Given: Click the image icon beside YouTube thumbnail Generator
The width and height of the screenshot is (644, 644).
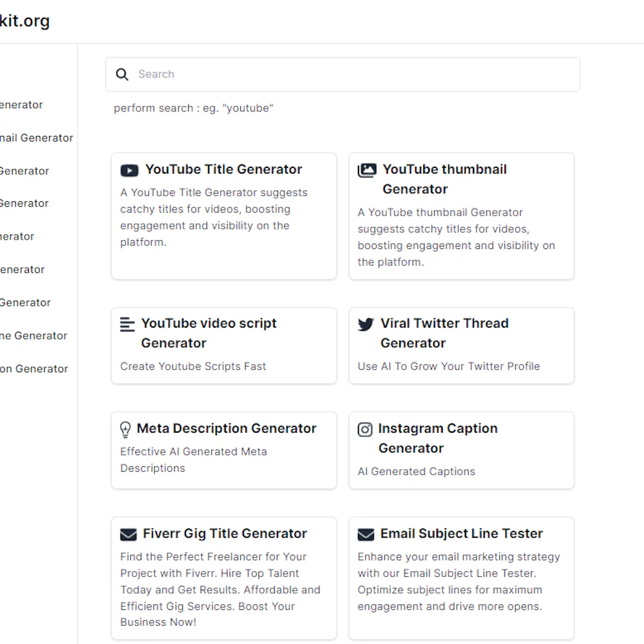Looking at the screenshot, I should coord(366,170).
